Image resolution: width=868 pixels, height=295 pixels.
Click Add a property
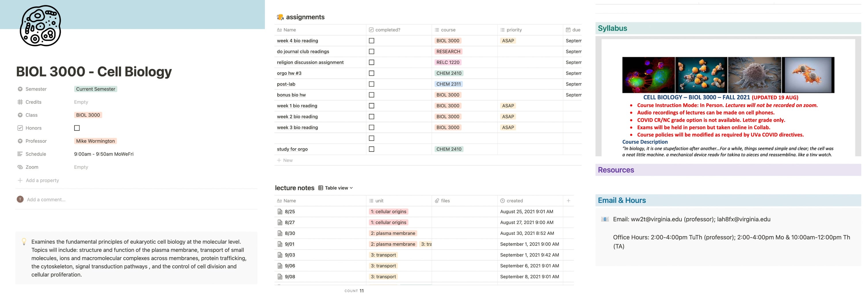[x=38, y=180]
